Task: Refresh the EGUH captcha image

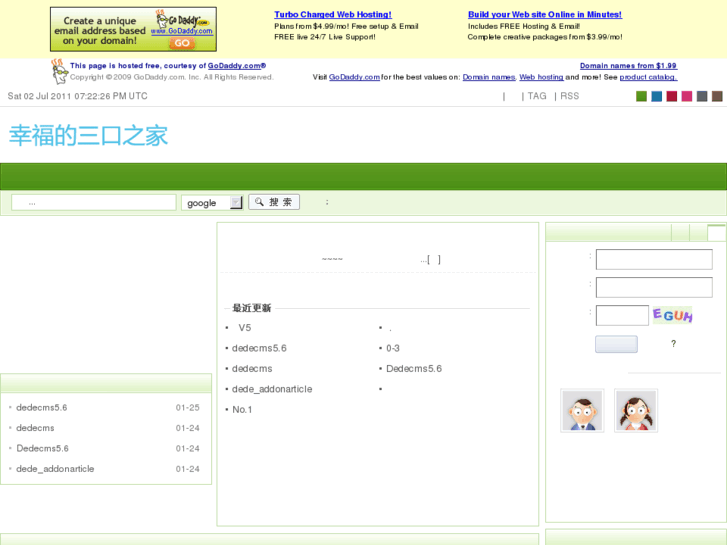Action: 672,315
